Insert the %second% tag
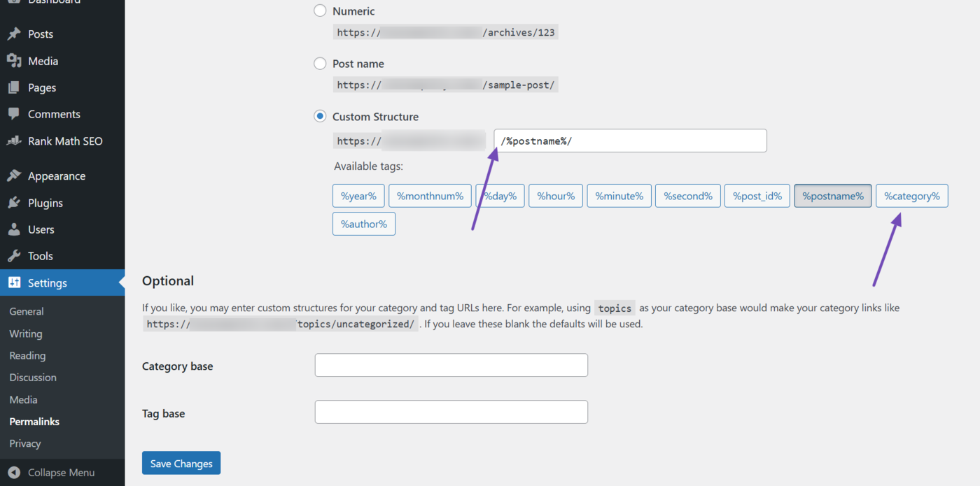The image size is (980, 486). click(x=687, y=196)
